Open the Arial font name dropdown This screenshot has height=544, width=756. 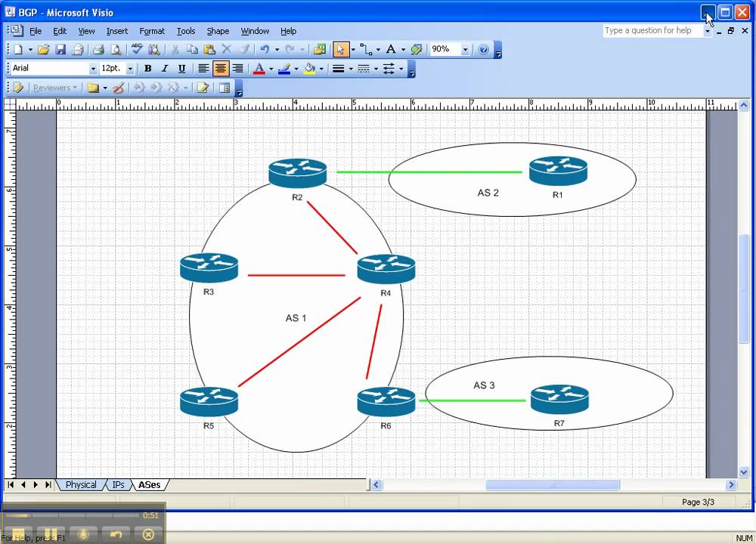(93, 69)
